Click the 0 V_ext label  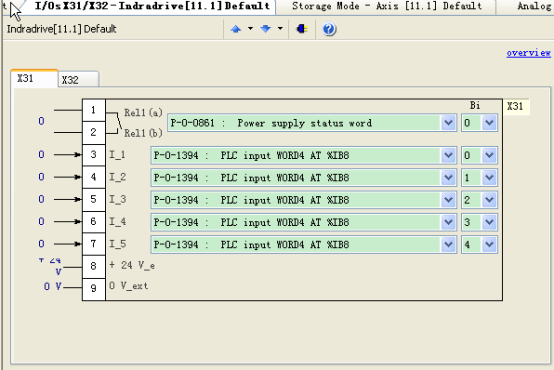[x=128, y=286]
